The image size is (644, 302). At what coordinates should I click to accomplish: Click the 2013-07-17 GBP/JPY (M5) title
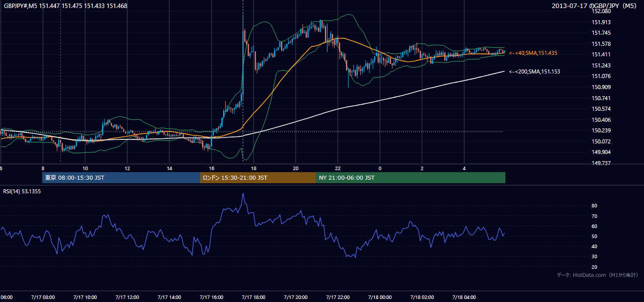click(595, 6)
